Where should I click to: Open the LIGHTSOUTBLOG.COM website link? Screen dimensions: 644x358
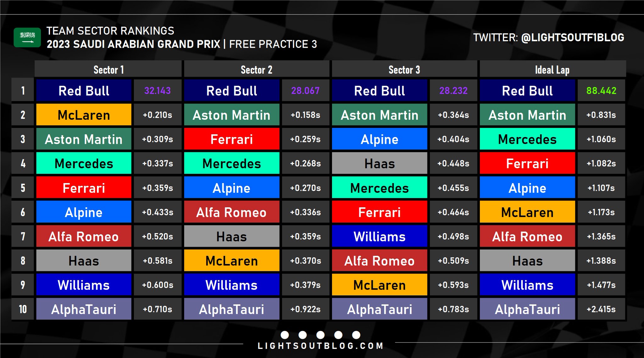[x=320, y=346]
